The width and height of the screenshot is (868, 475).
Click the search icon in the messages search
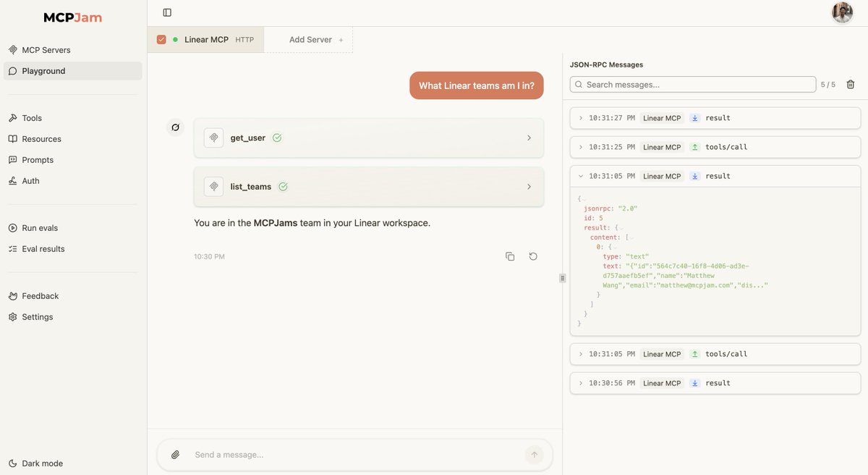point(578,85)
